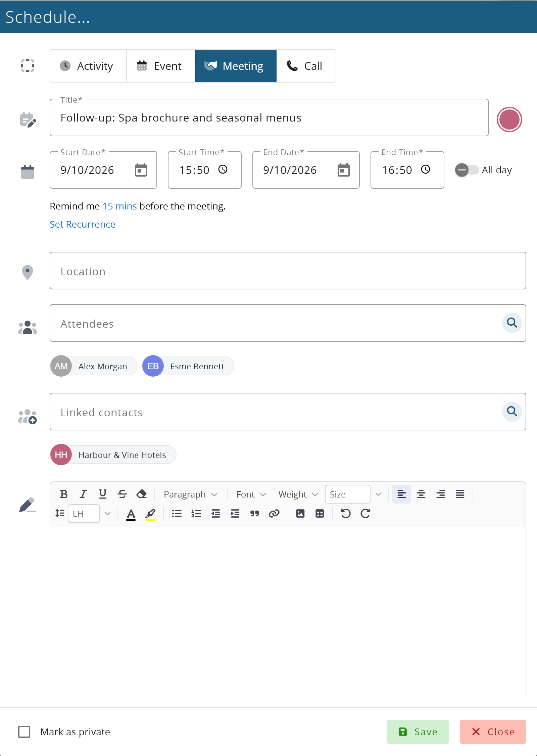Viewport: 537px width, 756px height.
Task: Apply underline formatting
Action: (x=103, y=494)
